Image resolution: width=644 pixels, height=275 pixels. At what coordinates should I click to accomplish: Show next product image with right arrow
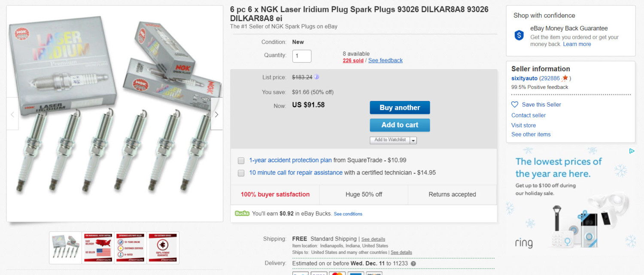[216, 114]
